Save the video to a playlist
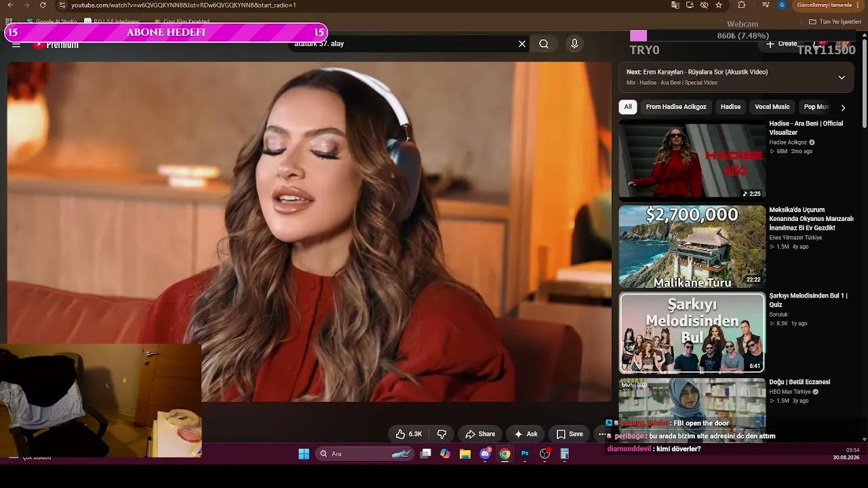The width and height of the screenshot is (868, 488). (570, 434)
